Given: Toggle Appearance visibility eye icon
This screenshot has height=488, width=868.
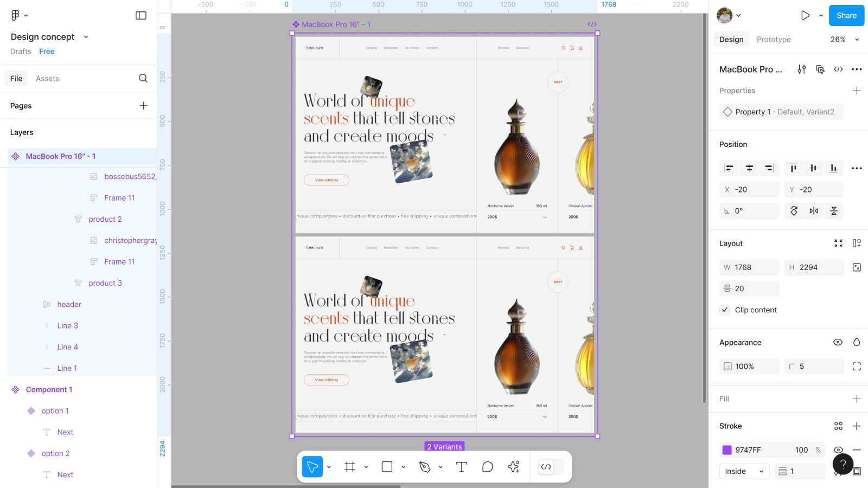Looking at the screenshot, I should click(838, 342).
